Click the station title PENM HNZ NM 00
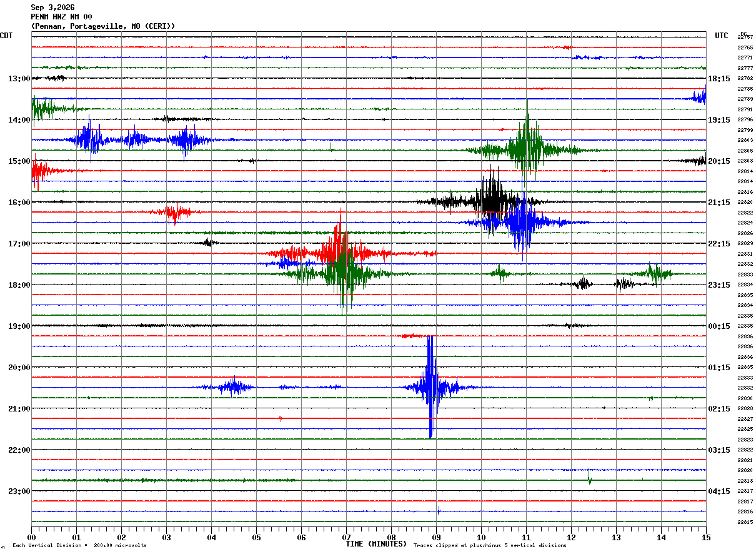The image size is (756, 554). [x=61, y=17]
